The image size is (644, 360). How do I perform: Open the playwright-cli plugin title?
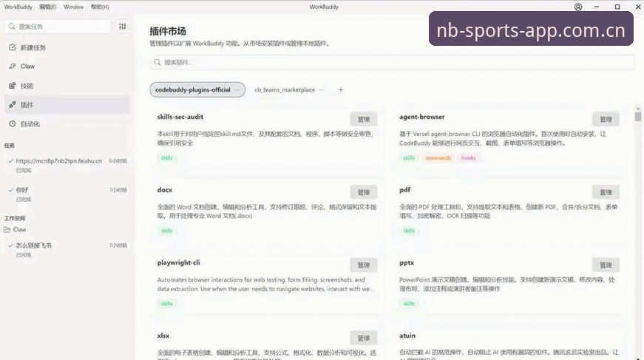[x=179, y=262]
